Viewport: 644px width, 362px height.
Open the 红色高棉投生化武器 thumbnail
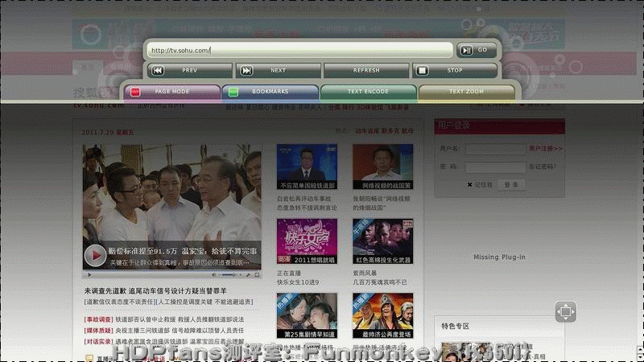coord(383,241)
